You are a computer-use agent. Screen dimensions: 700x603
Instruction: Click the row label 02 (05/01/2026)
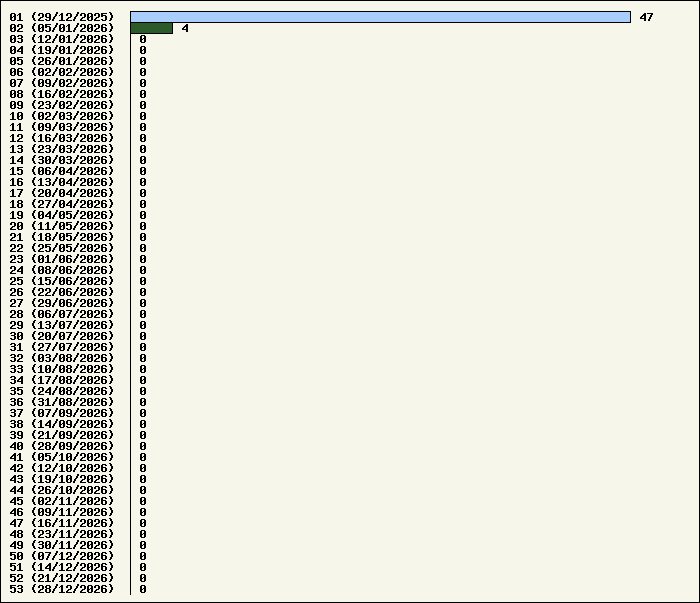(62, 28)
